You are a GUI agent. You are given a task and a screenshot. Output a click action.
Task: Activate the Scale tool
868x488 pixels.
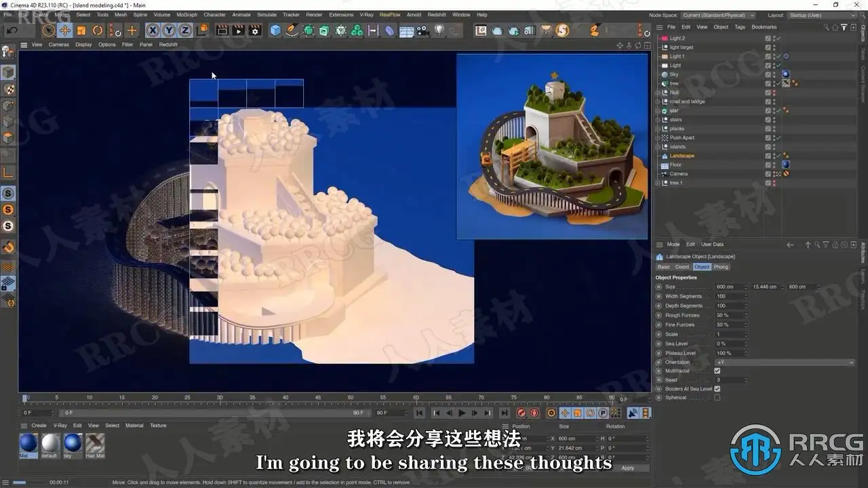(x=81, y=30)
